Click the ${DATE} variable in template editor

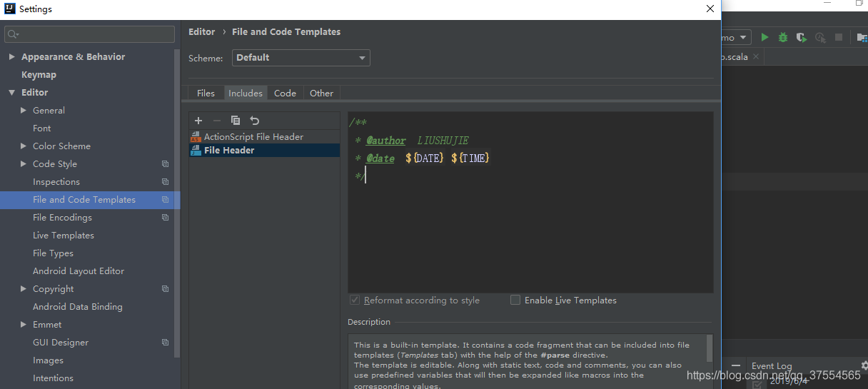tap(424, 158)
